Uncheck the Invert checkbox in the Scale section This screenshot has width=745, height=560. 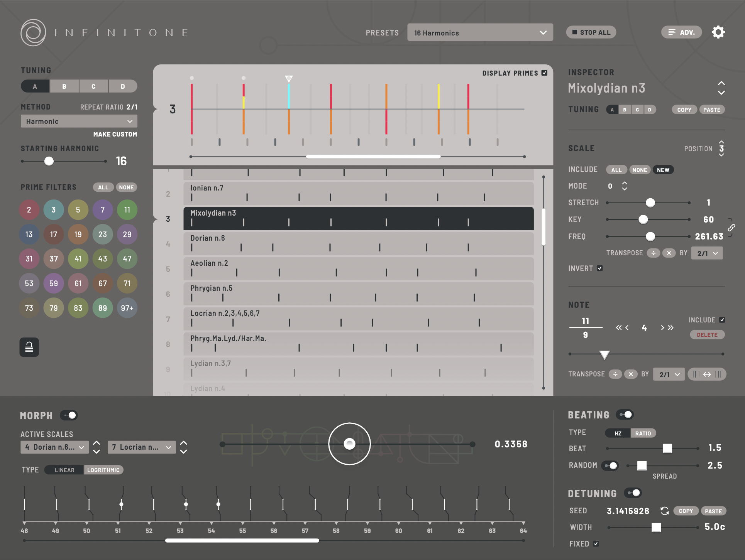599,268
